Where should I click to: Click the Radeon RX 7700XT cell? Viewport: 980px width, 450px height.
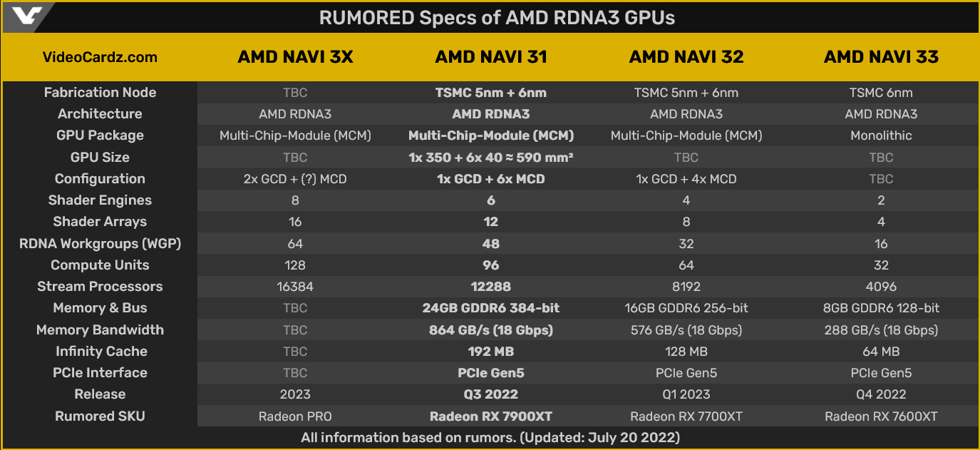tap(686, 416)
